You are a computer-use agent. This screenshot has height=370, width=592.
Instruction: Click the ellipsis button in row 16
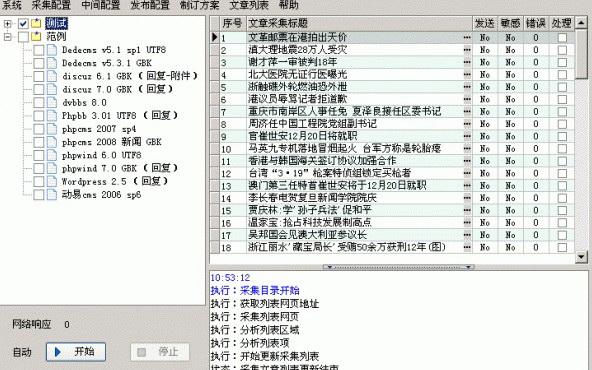pyautogui.click(x=467, y=222)
